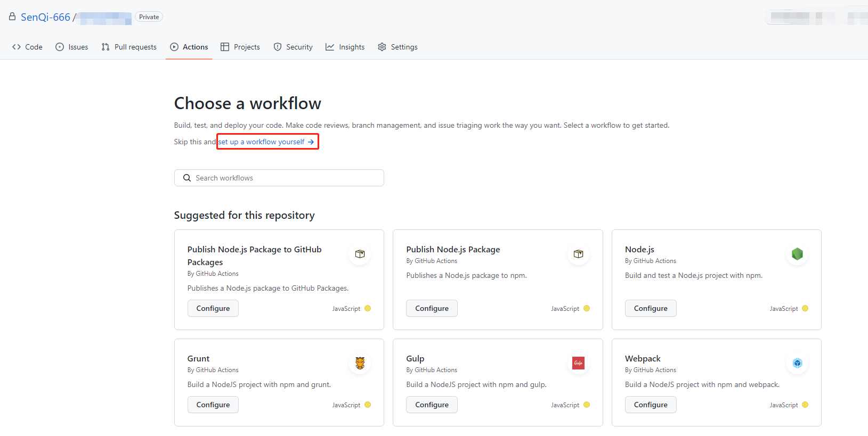868x436 pixels.
Task: Click the Node.js green hexagon icon
Action: pos(797,254)
